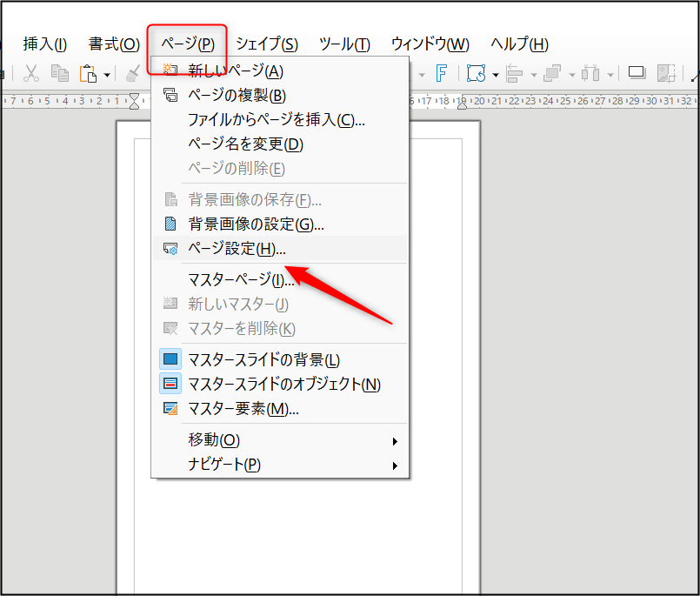Toggle マスタースライドのオブジェクト(N) option

click(280, 384)
